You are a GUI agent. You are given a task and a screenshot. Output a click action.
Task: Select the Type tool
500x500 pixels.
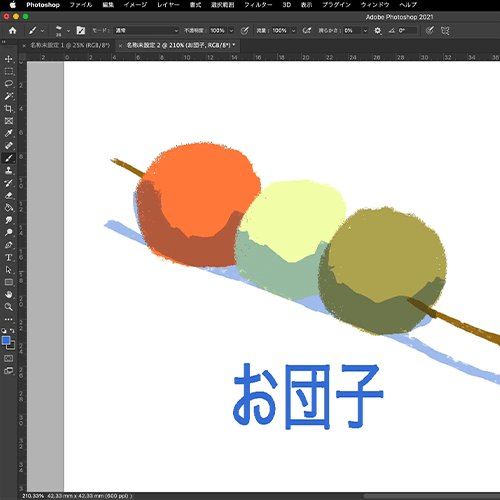coord(9,257)
